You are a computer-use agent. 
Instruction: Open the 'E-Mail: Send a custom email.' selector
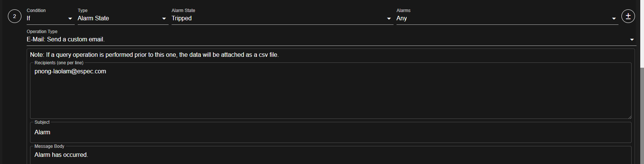331,39
